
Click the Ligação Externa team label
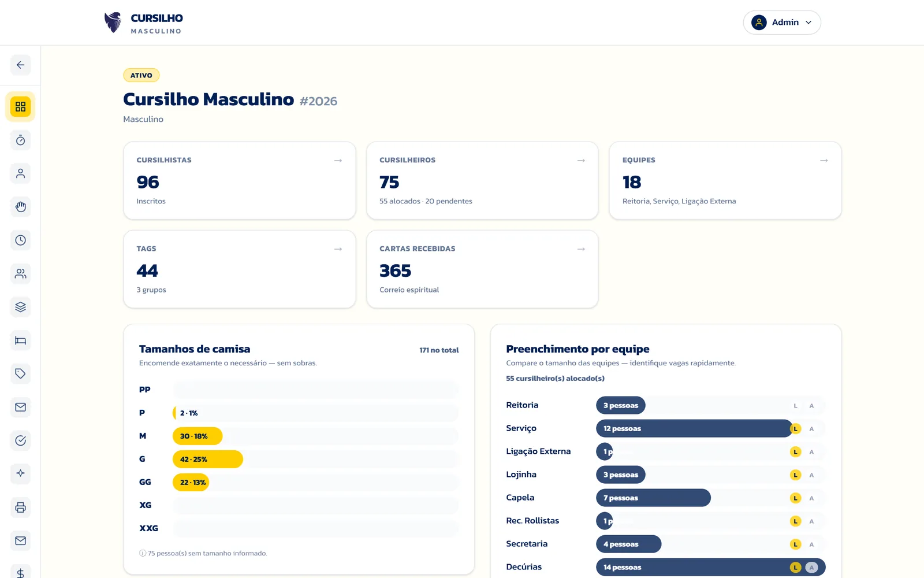538,451
